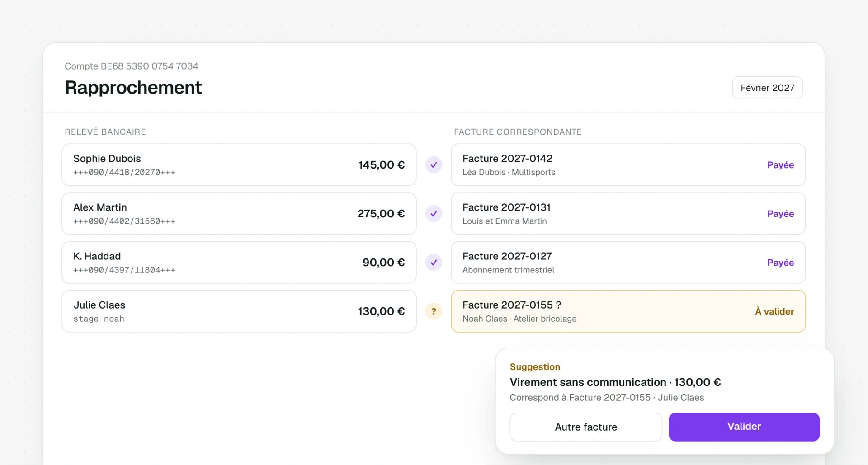Click 'Noah Claes · Atelier bricolage' subtitle
Viewport: 868px width, 465px height.
point(519,319)
